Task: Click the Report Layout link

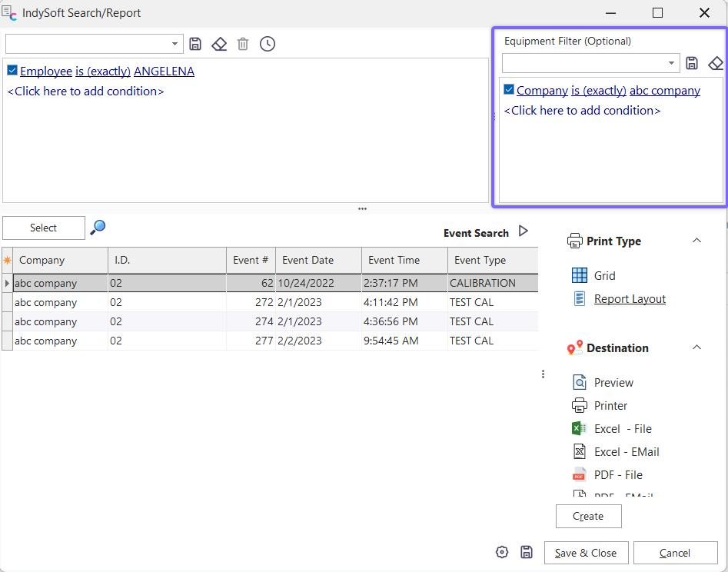Action: 630,299
